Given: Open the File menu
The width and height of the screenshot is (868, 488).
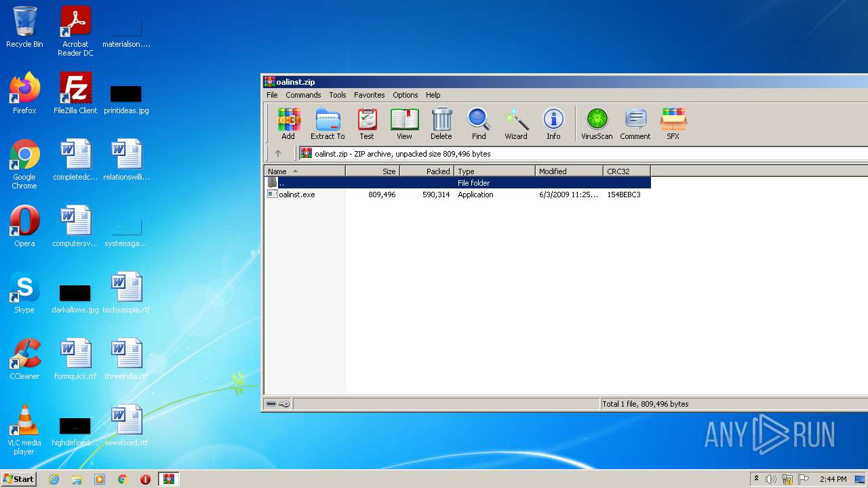Looking at the screenshot, I should point(272,95).
